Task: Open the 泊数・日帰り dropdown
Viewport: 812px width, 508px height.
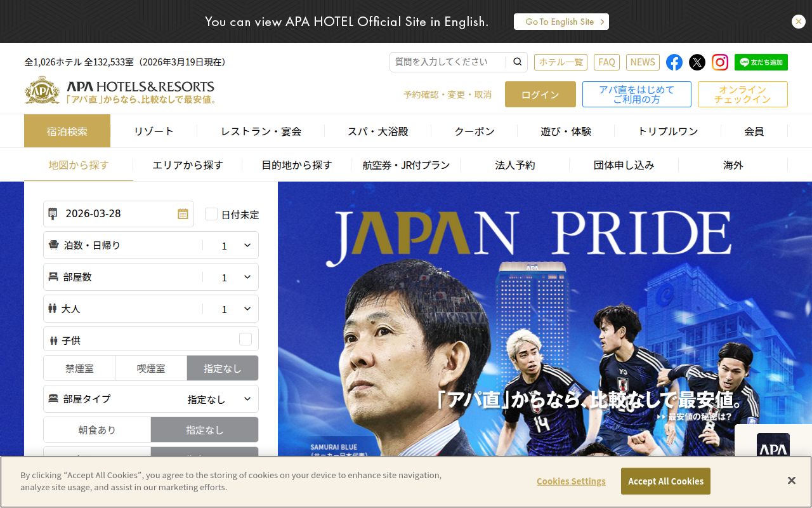Action: tap(151, 245)
